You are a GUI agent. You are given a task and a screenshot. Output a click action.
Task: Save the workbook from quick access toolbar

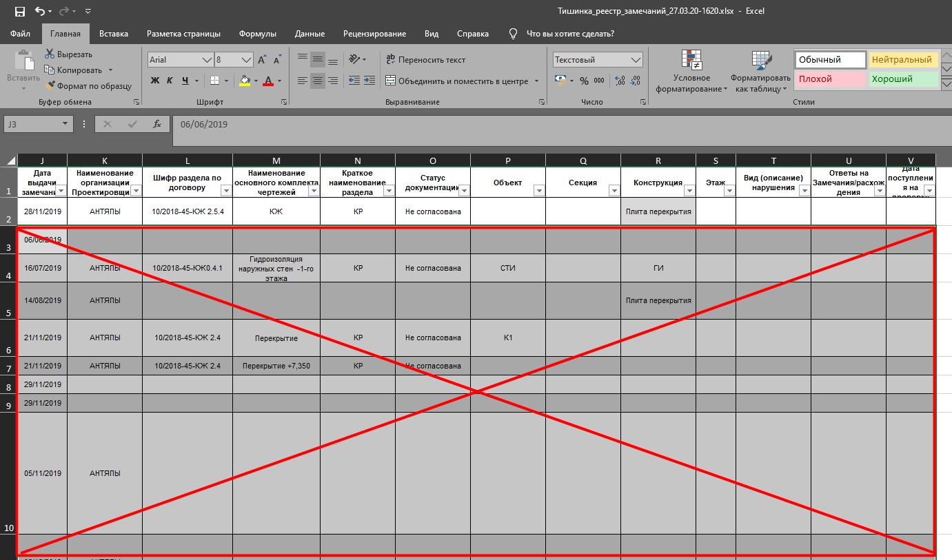19,11
